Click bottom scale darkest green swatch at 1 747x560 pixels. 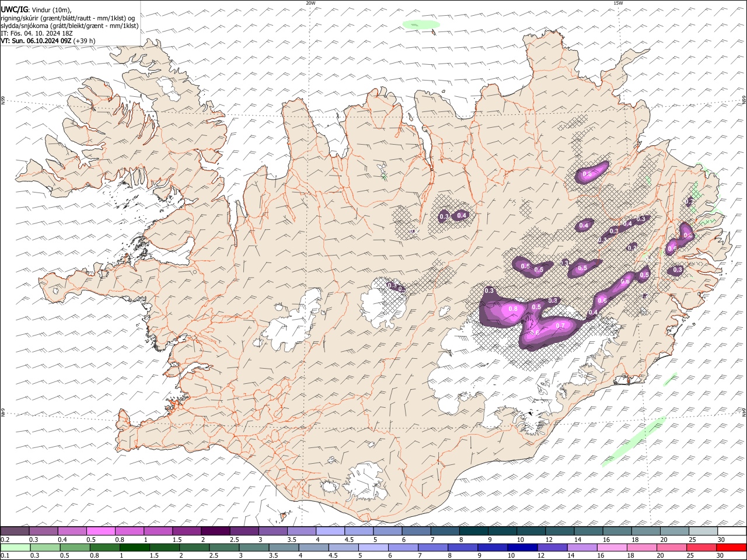(134, 547)
